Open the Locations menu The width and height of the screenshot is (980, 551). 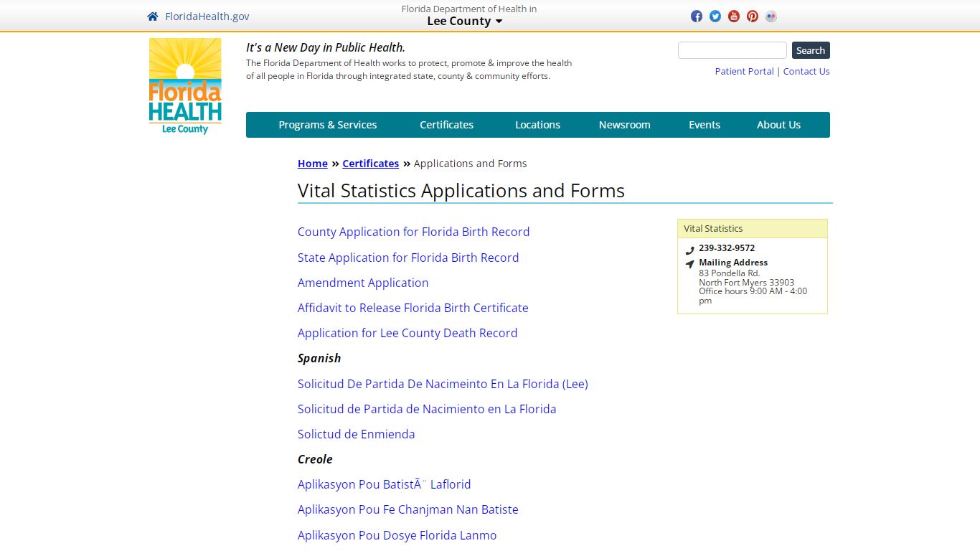(537, 125)
